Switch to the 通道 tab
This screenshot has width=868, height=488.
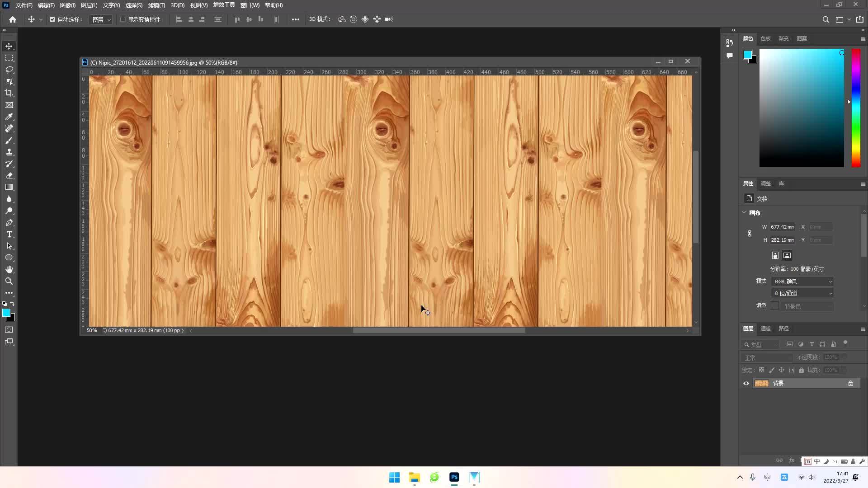766,328
